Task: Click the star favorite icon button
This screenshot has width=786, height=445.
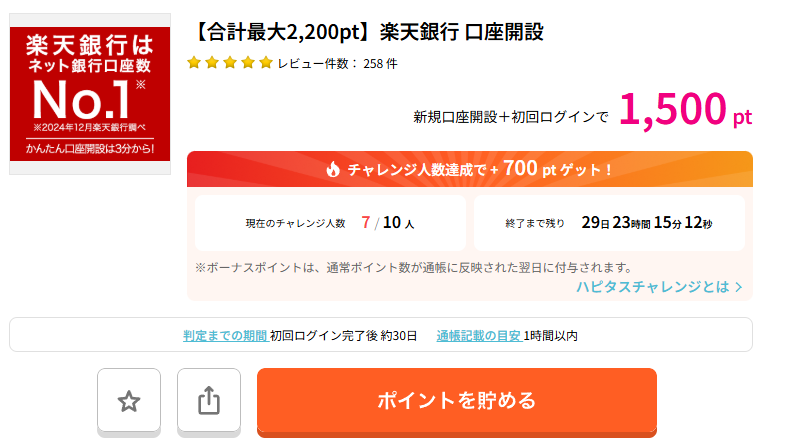Action: [129, 400]
